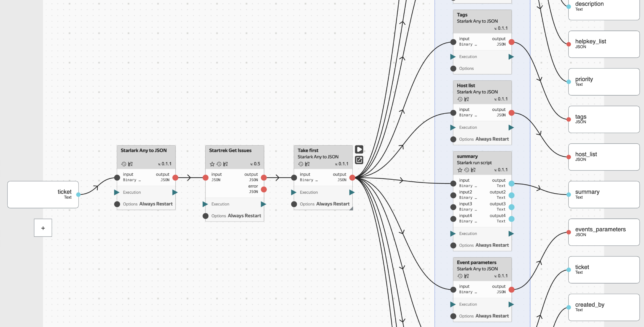Image resolution: width=644 pixels, height=327 pixels.
Task: Click the input4 port of summary node
Action: click(x=453, y=219)
